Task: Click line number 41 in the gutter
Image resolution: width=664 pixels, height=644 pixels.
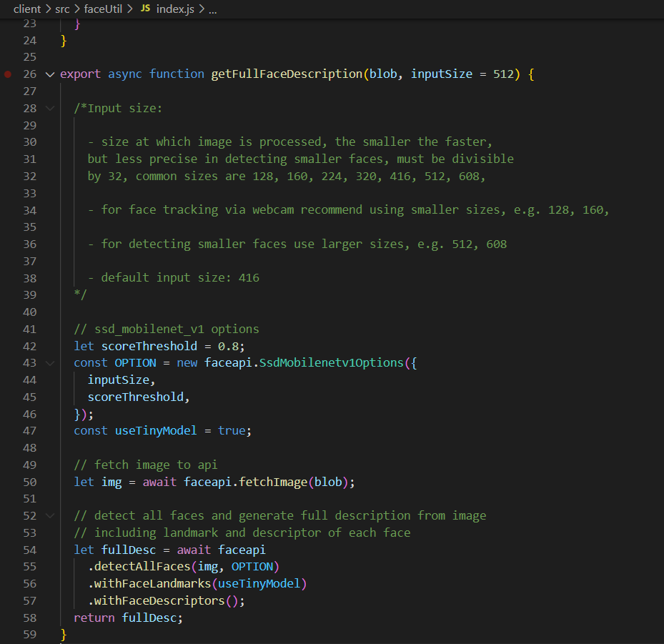Action: click(29, 329)
